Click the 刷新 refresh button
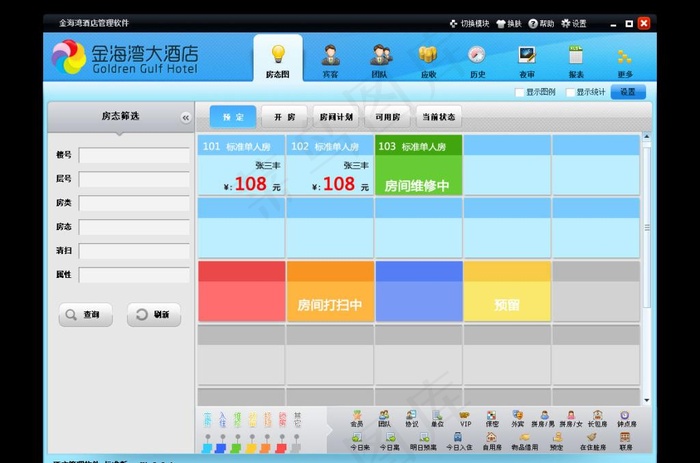This screenshot has width=700, height=463. pyautogui.click(x=154, y=315)
